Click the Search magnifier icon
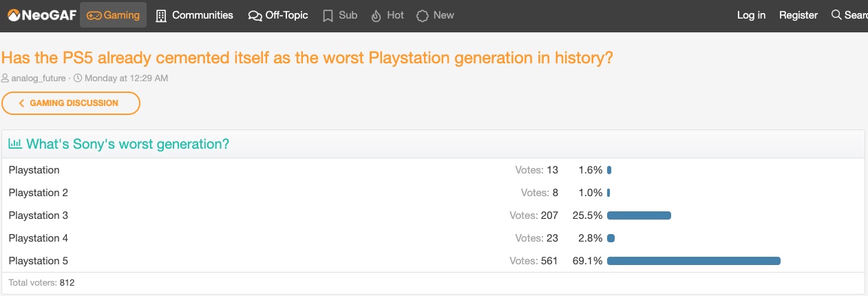This screenshot has height=296, width=868. click(836, 14)
